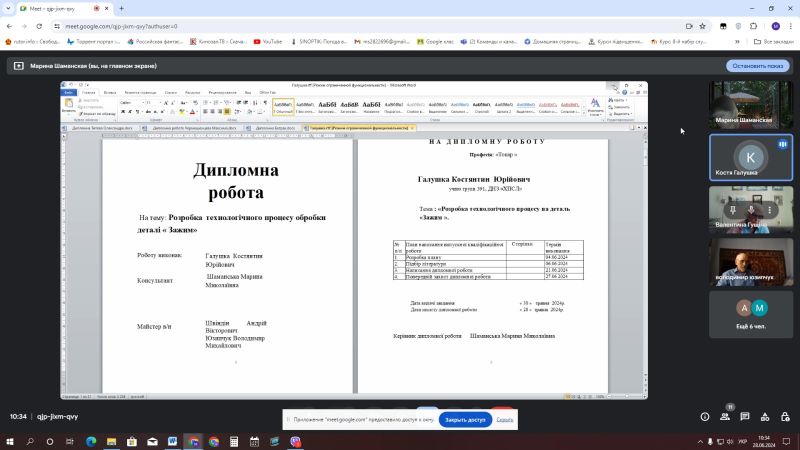Switch to the Вид ribbon tab

pyautogui.click(x=247, y=92)
